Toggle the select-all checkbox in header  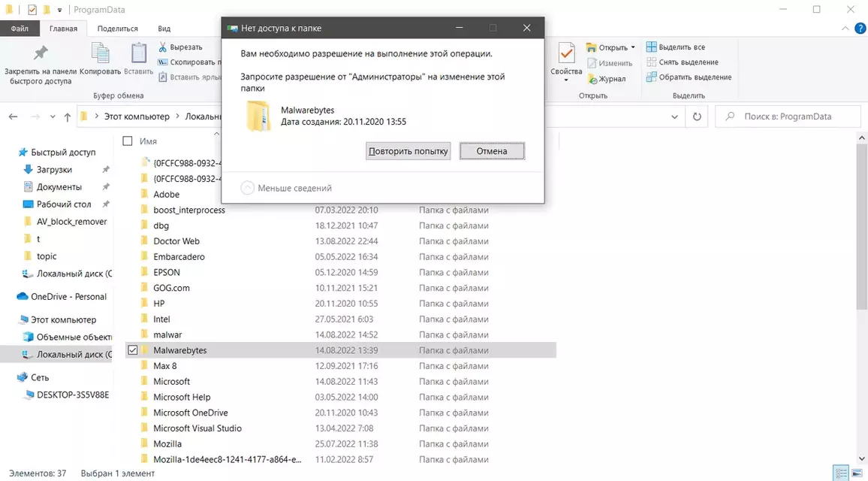click(128, 141)
